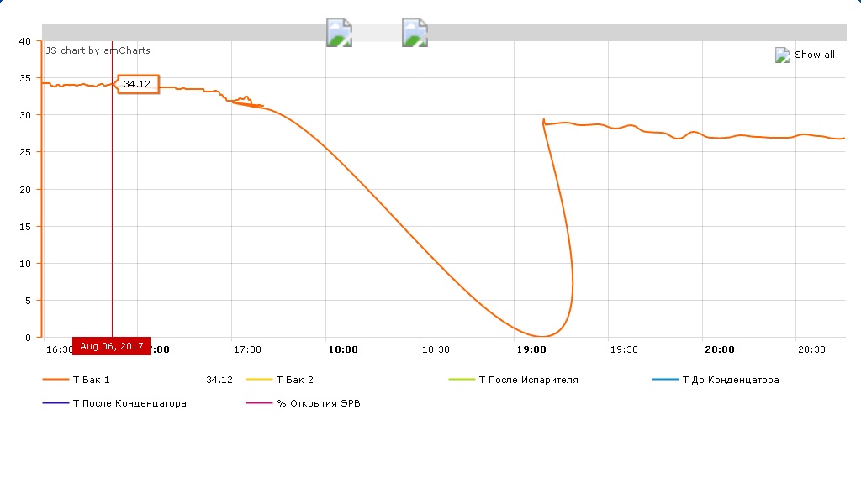Click the dark blue Т После Конденцатора marker
Screen dimensions: 861x504
pyautogui.click(x=55, y=403)
